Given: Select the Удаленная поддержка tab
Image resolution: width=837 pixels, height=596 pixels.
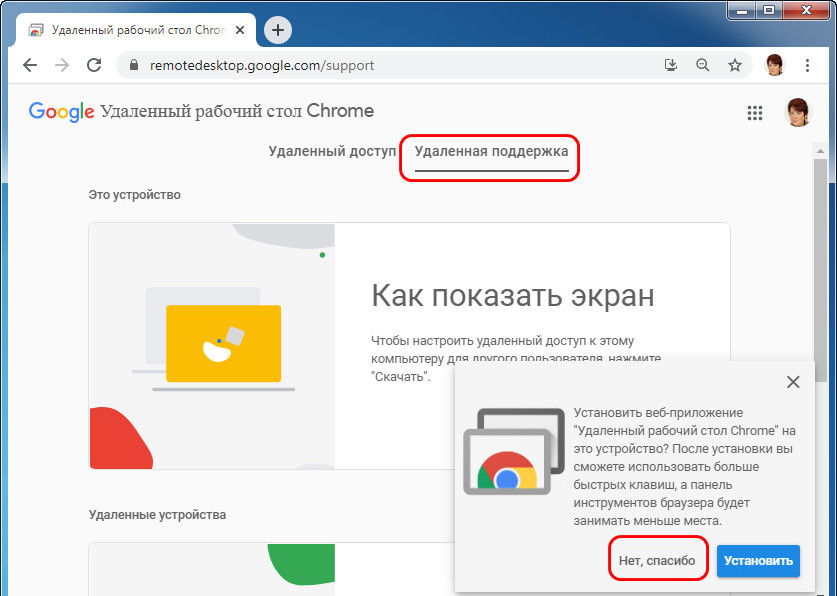Looking at the screenshot, I should [491, 152].
